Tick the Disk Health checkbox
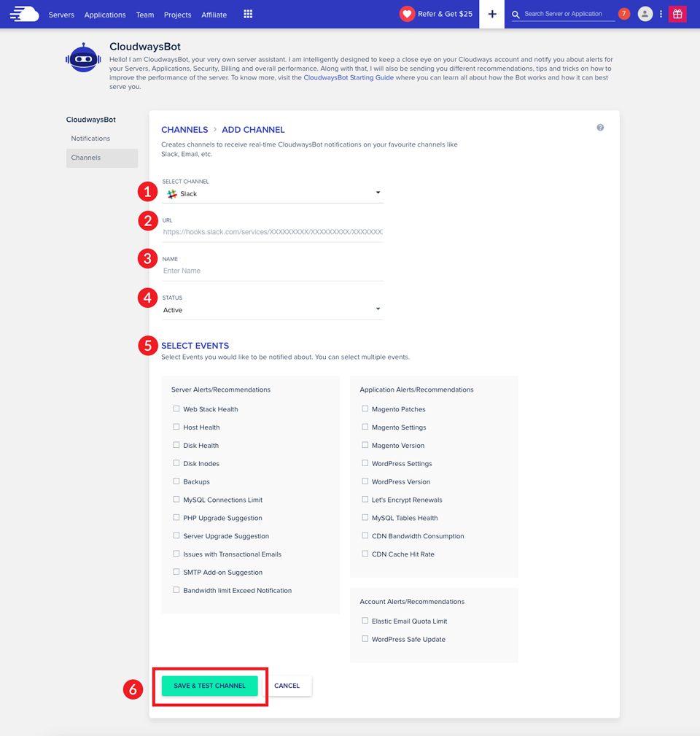 point(176,445)
